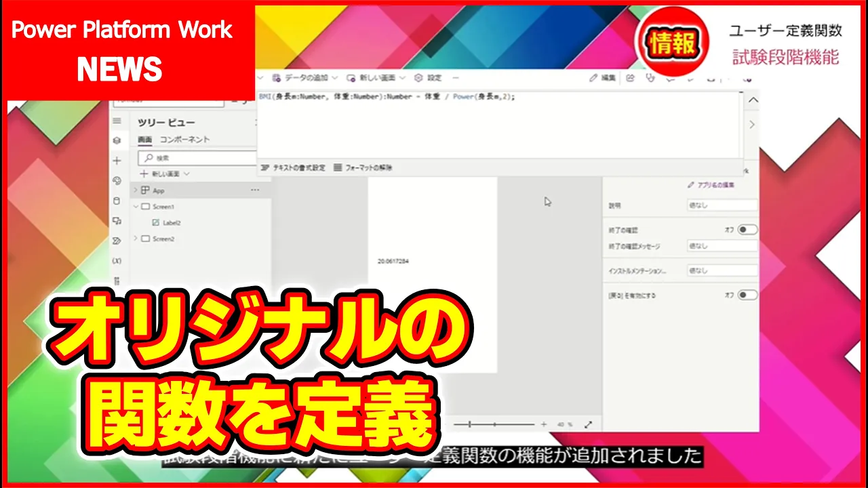Click the hamburger menu icon in sidebar
This screenshot has width=868, height=488.
point(117,121)
